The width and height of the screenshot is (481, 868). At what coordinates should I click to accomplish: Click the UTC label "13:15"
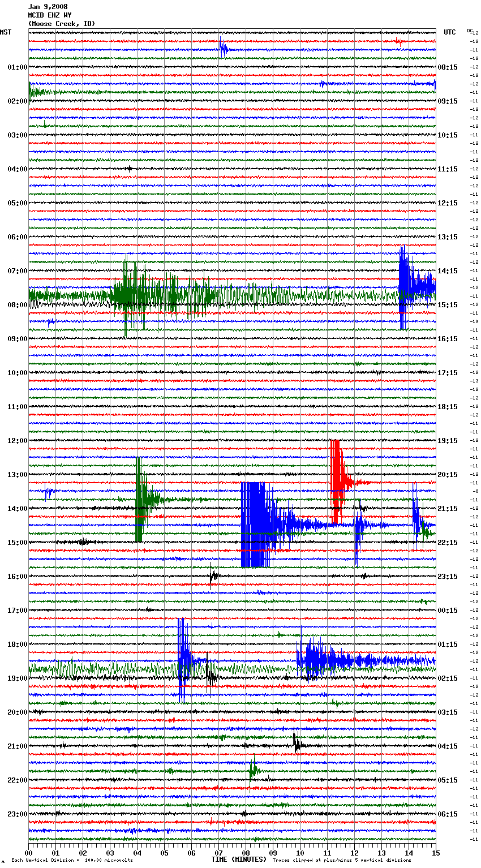point(448,237)
